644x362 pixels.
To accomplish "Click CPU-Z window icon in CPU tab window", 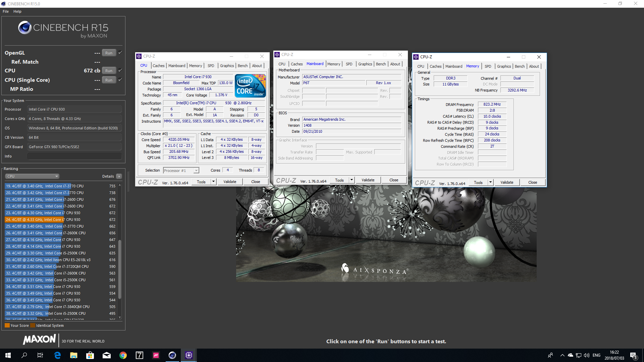I will click(x=139, y=56).
